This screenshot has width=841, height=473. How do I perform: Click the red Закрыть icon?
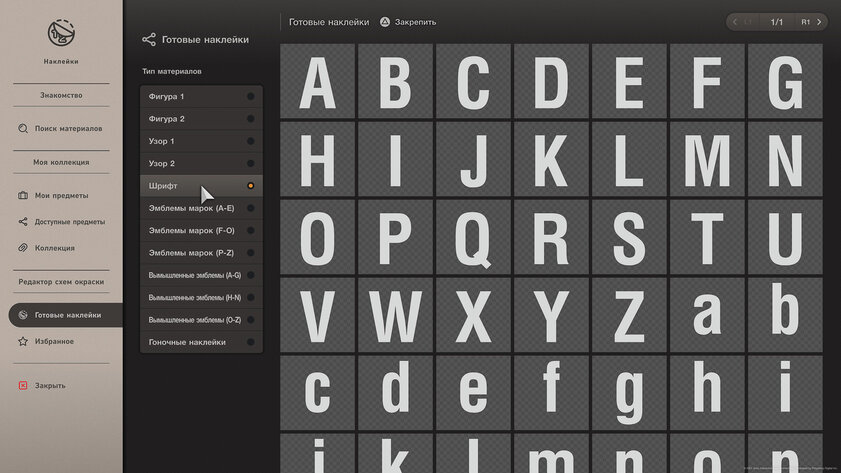tap(23, 386)
